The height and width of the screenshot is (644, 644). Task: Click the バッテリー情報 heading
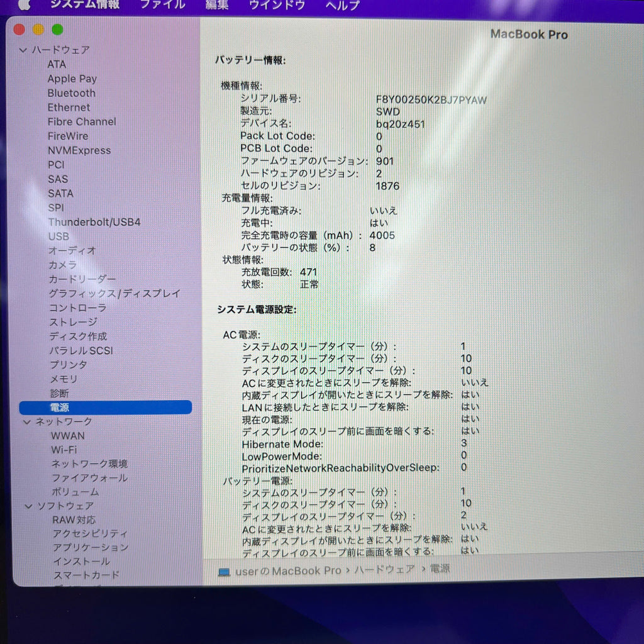(x=250, y=60)
